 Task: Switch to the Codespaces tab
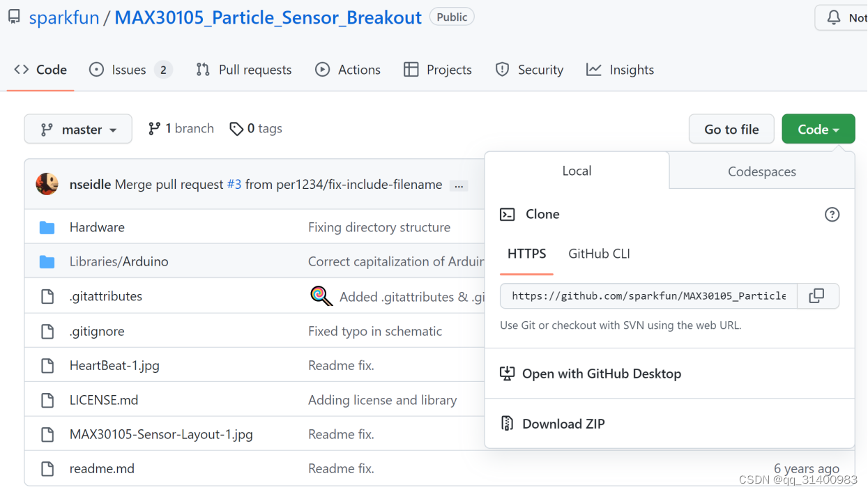pos(762,171)
